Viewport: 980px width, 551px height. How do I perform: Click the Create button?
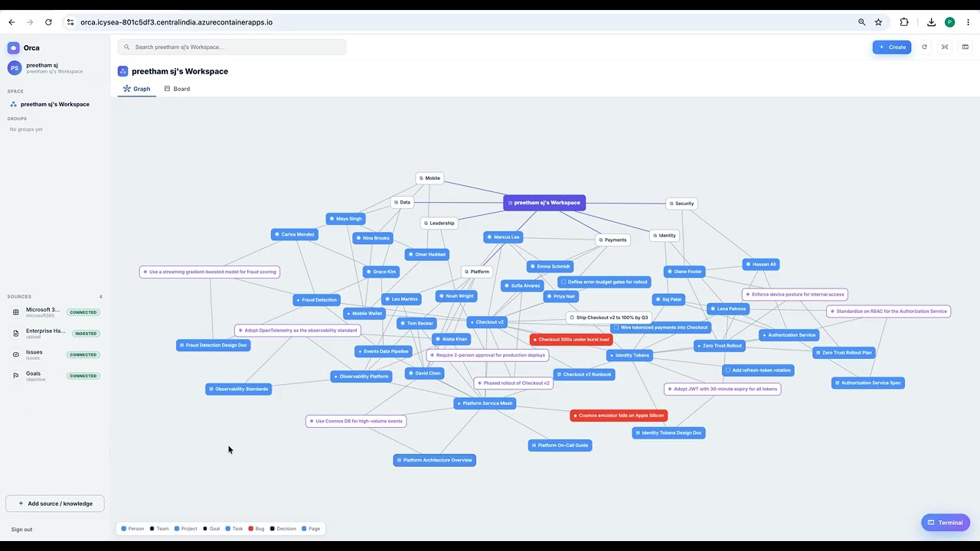tap(892, 47)
